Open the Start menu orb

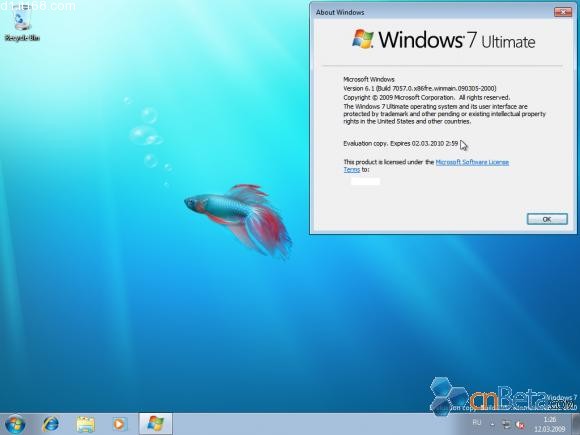[15, 424]
